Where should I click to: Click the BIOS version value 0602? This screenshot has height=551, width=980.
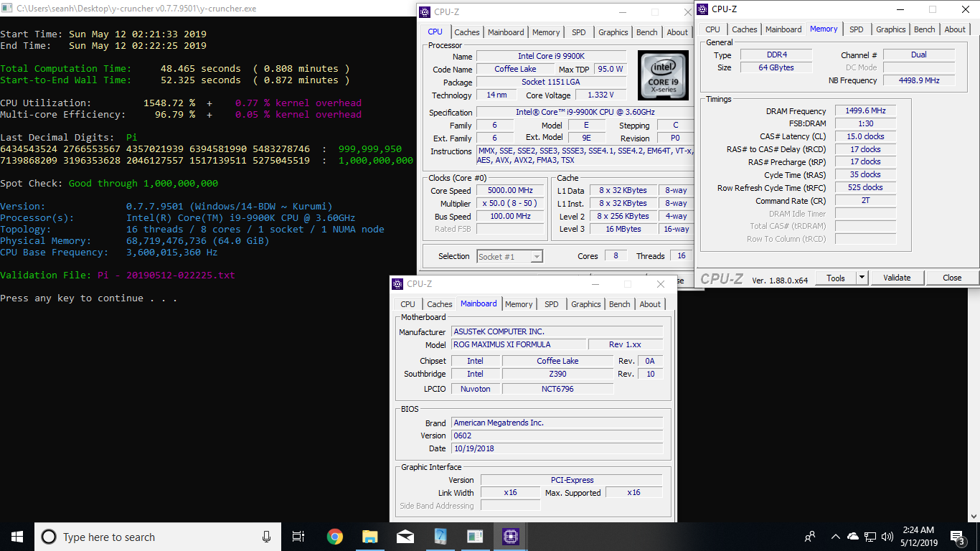[x=557, y=435]
